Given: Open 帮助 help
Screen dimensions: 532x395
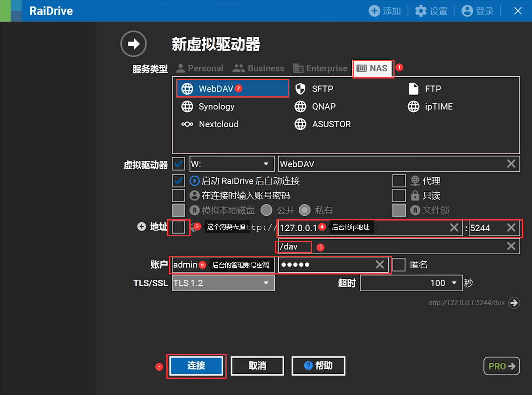Looking at the screenshot, I should [318, 366].
